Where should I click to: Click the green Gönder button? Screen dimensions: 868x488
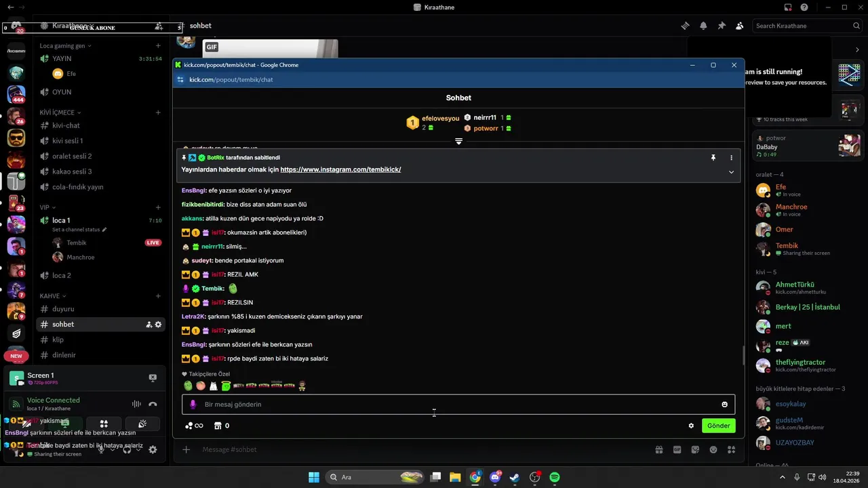click(719, 426)
